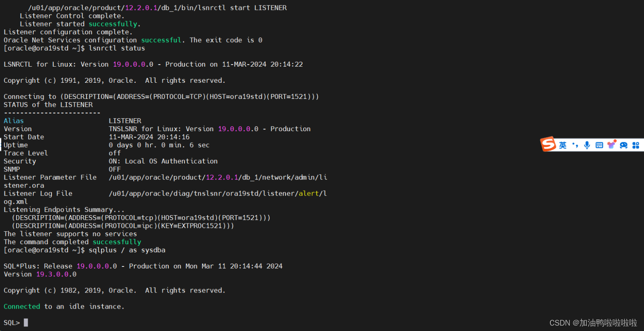The image size is (644, 331).
Task: Toggle the punctuation mode icon in the IME bar
Action: coord(575,145)
